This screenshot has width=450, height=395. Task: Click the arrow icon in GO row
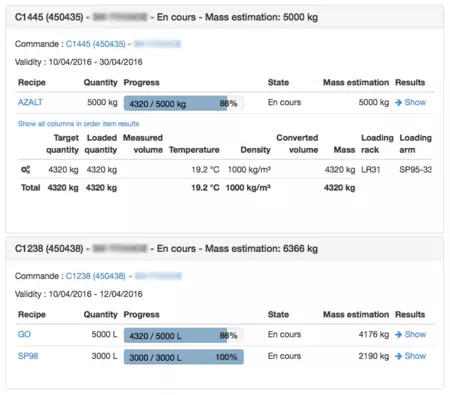pos(398,334)
